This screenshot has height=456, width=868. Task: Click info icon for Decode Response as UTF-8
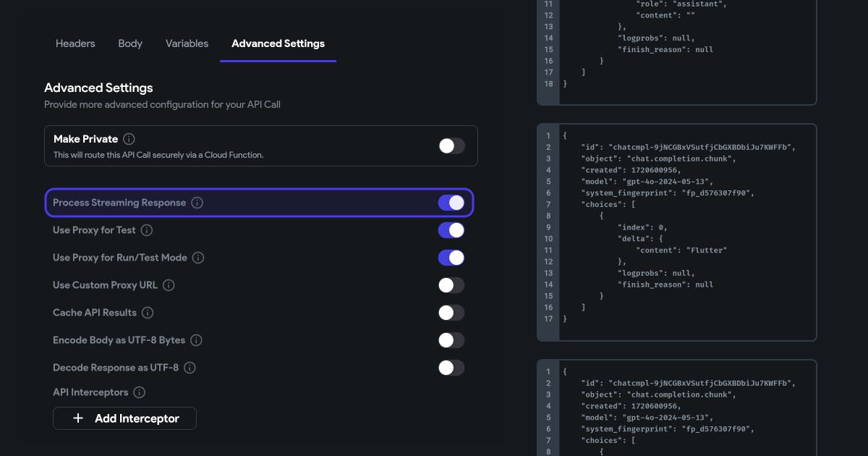(x=190, y=368)
